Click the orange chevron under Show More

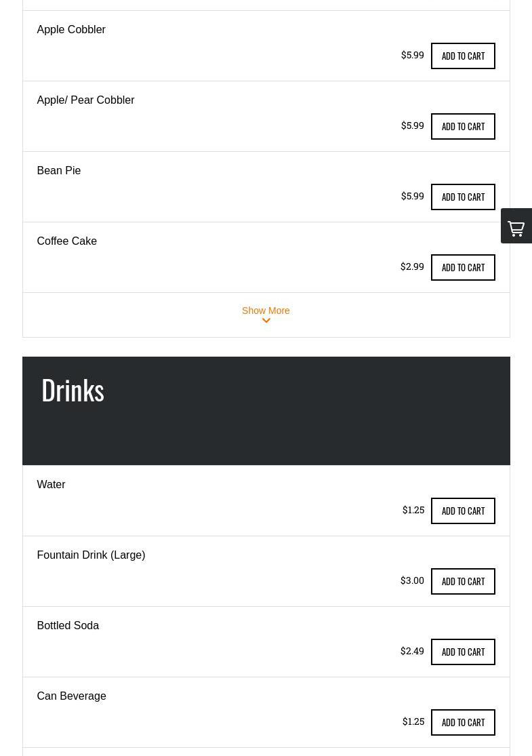pos(266,321)
